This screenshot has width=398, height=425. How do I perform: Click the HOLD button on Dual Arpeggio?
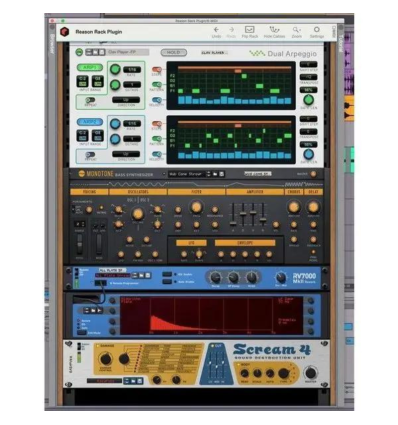pos(174,52)
